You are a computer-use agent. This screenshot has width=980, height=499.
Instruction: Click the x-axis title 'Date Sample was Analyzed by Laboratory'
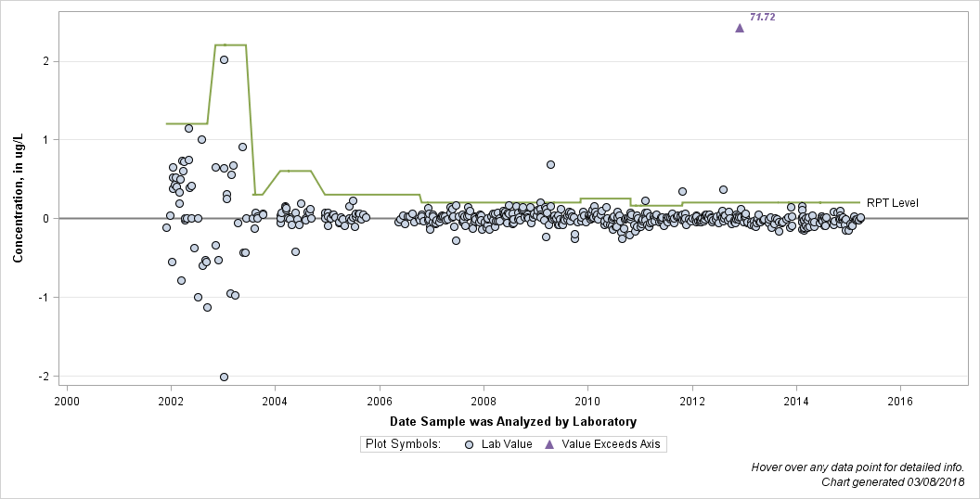pos(513,422)
